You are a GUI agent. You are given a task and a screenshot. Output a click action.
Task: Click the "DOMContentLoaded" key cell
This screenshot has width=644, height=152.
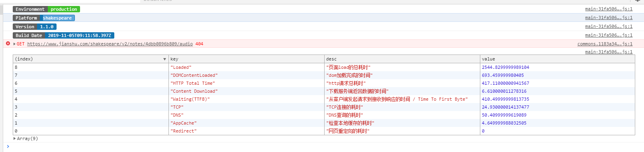[247, 75]
